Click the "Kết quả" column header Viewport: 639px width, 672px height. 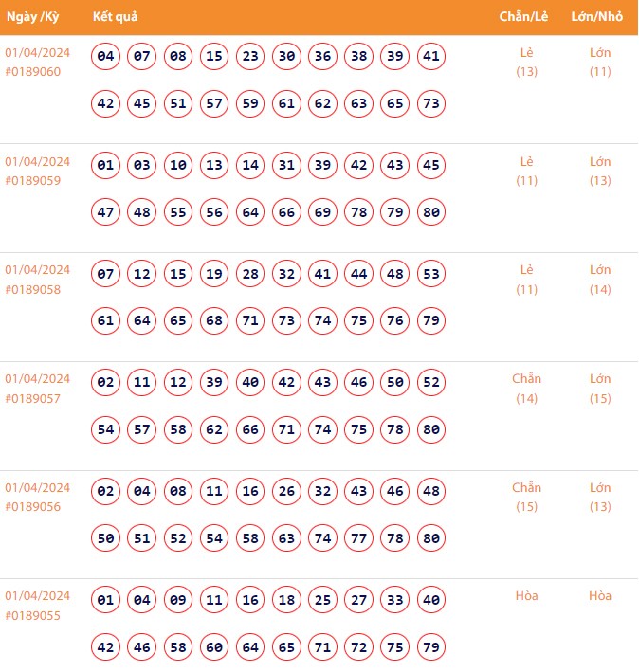coord(117,17)
